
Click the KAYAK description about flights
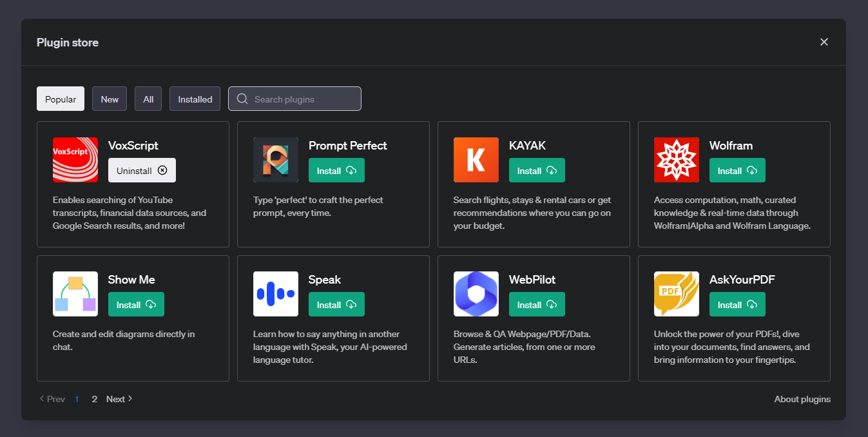pyautogui.click(x=532, y=213)
